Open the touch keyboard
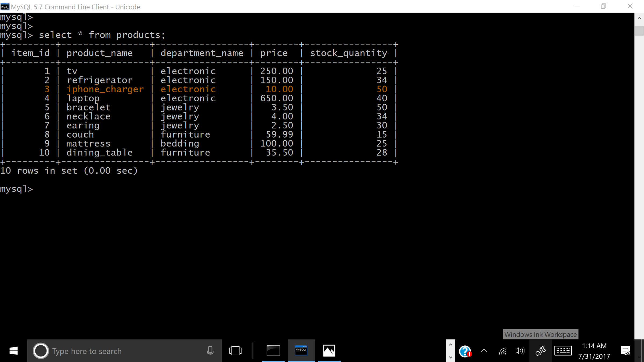 563,351
